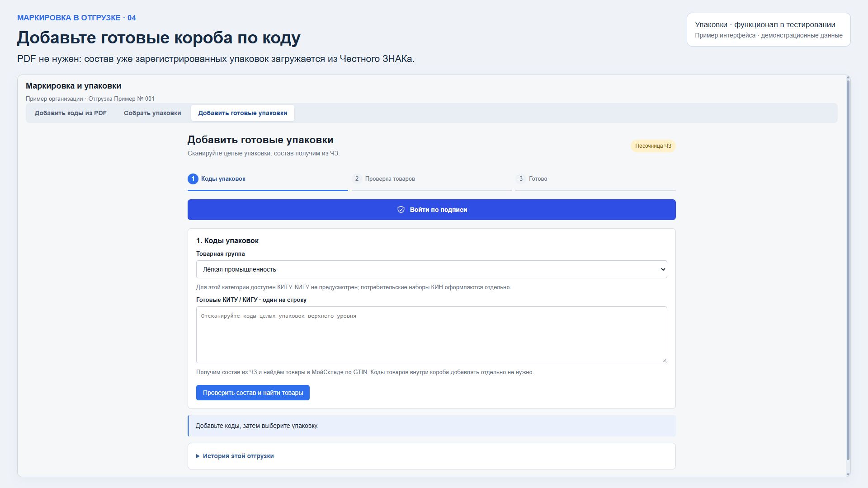This screenshot has height=488, width=868.
Task: Click the Упаковки функционал в тестировании card
Action: click(769, 29)
